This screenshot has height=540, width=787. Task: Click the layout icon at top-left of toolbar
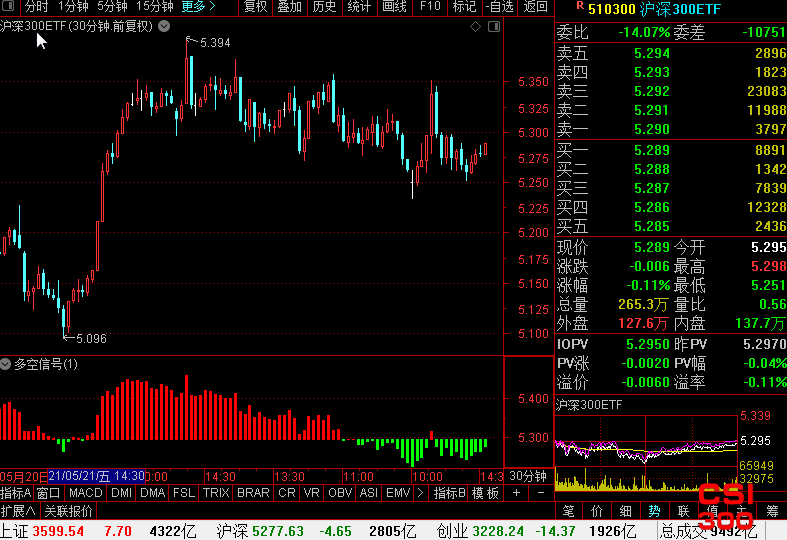tap(9, 6)
